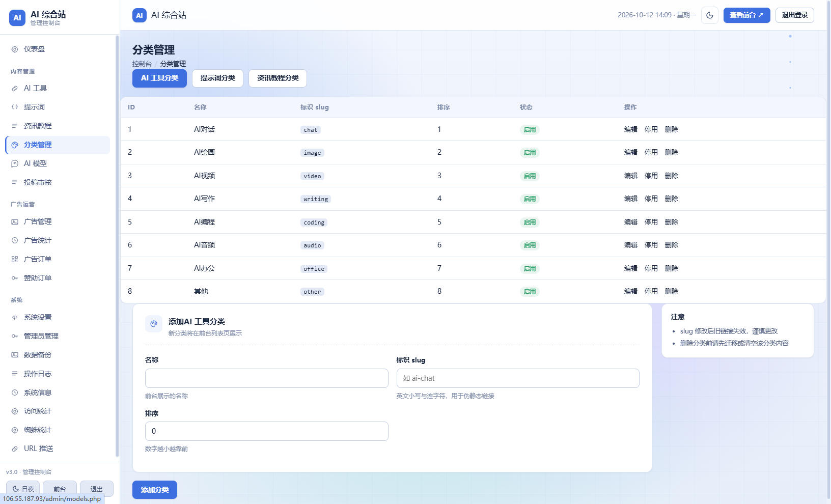Click 编辑 for the AI写作 row

tap(631, 199)
